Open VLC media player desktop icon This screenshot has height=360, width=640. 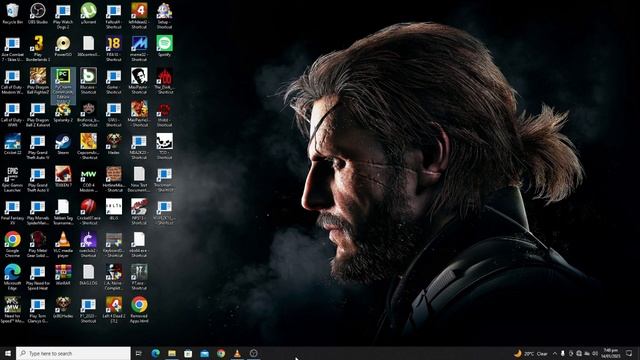63,244
